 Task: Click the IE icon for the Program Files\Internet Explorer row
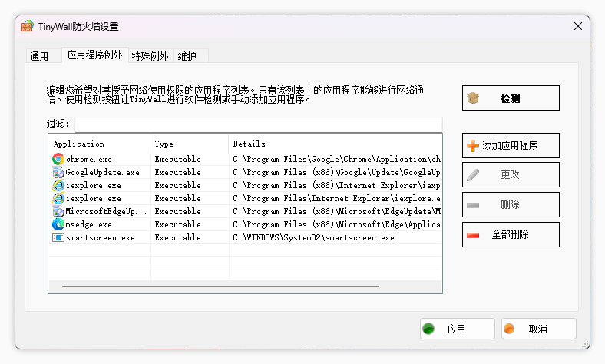pyautogui.click(x=58, y=198)
